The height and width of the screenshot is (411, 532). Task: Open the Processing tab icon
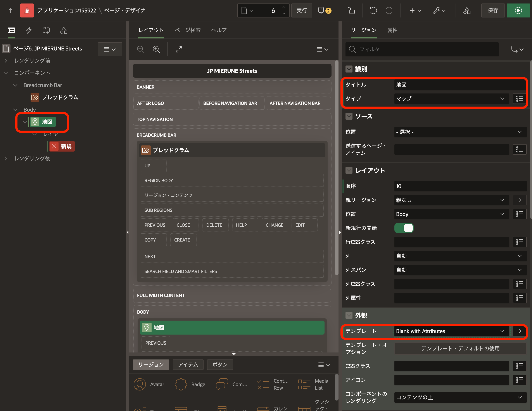click(46, 30)
